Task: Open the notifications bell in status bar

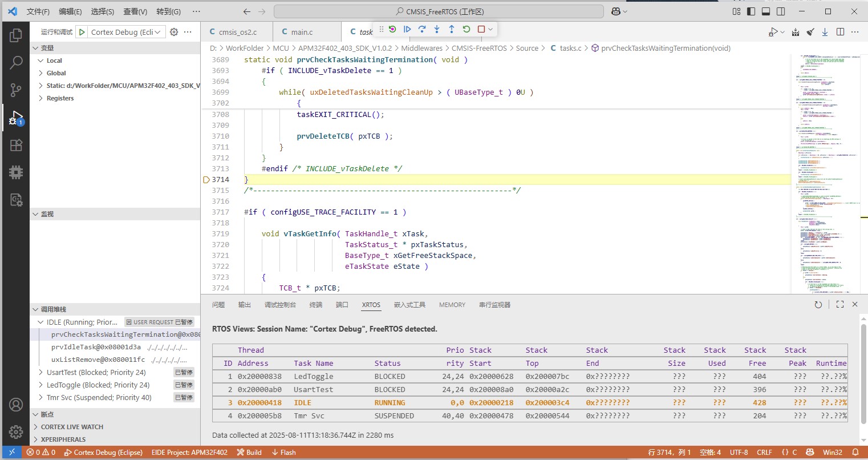Action: (855, 453)
